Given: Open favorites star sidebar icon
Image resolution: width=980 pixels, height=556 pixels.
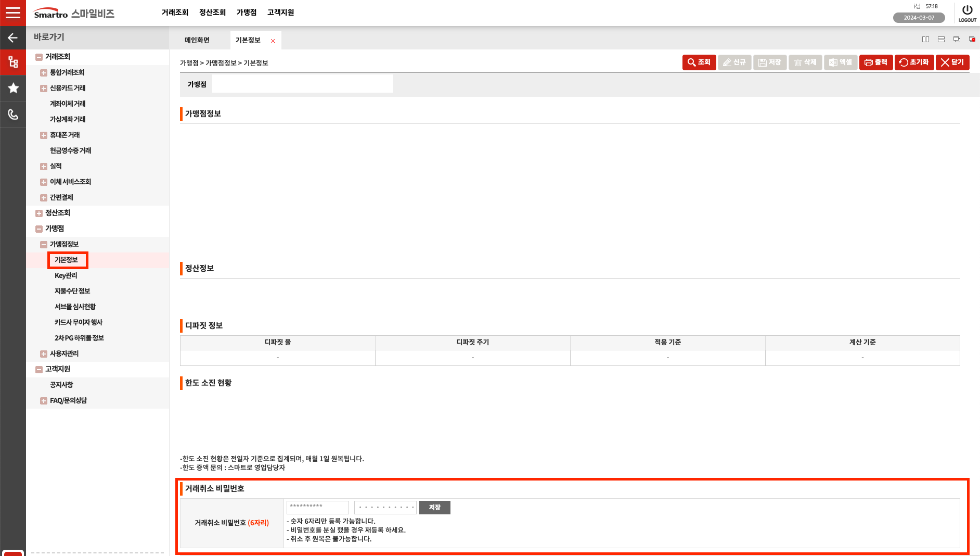Looking at the screenshot, I should 13,88.
